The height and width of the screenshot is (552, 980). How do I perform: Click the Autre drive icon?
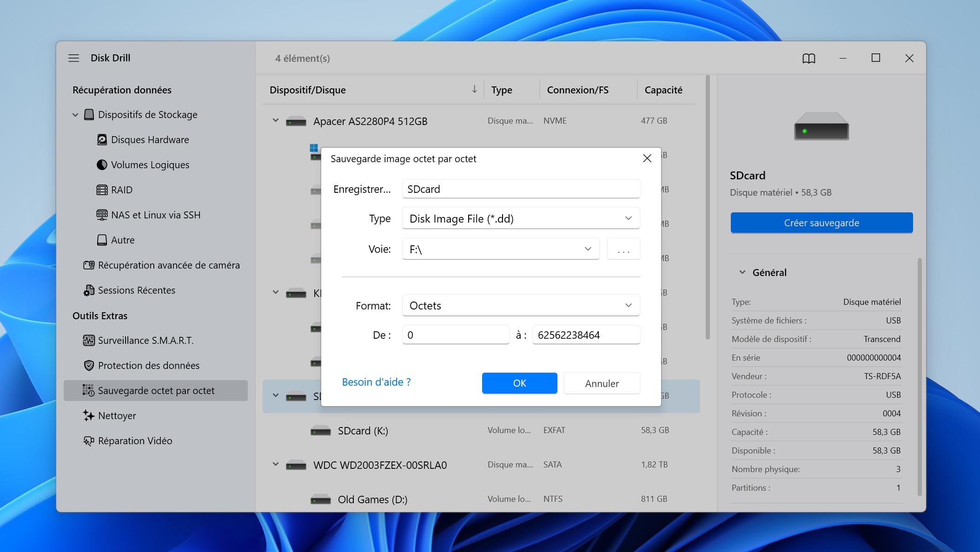point(102,240)
